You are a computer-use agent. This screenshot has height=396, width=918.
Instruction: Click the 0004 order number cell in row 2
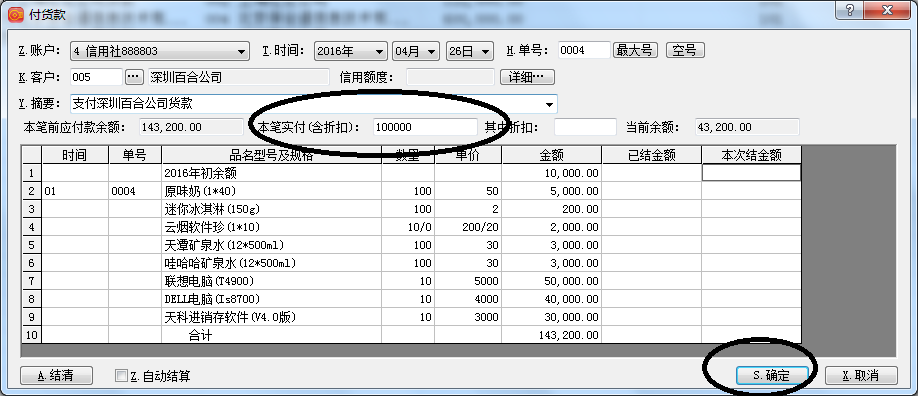[x=135, y=191]
